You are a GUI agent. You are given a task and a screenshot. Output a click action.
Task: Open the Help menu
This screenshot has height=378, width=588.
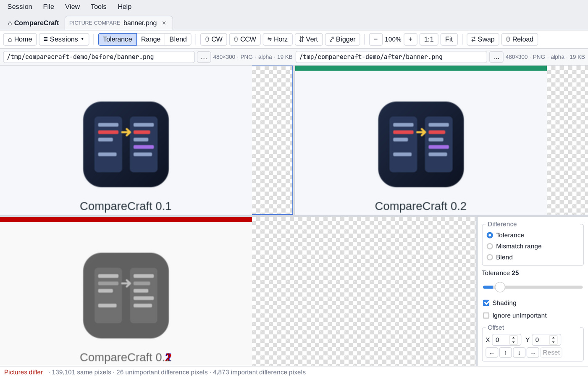click(124, 7)
